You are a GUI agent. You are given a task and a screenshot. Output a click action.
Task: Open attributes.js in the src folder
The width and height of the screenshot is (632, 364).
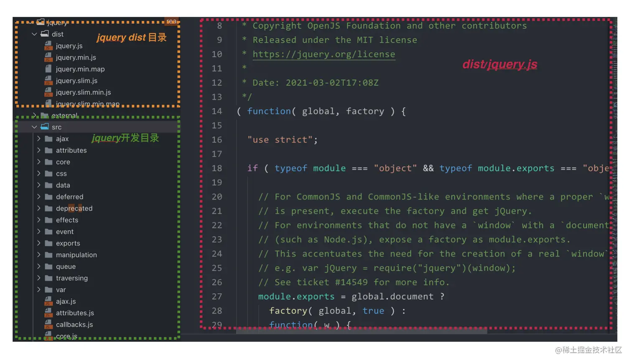75,313
